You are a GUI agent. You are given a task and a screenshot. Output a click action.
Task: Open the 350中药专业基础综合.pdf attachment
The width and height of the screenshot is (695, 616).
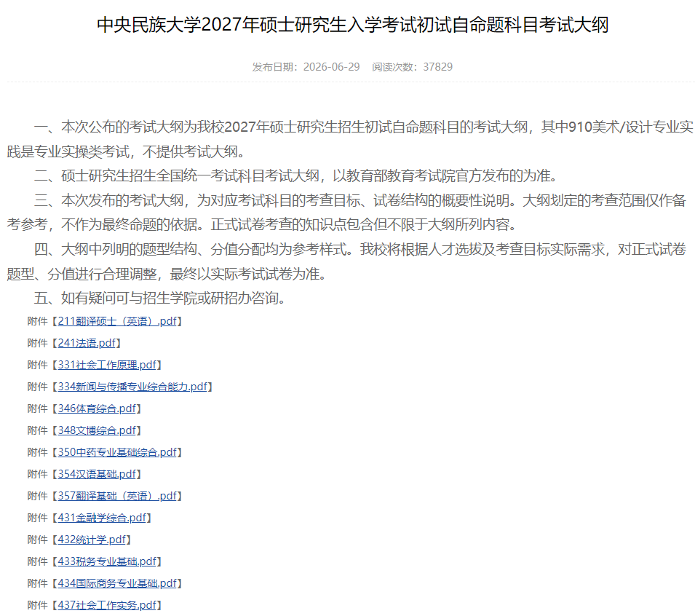(x=117, y=452)
